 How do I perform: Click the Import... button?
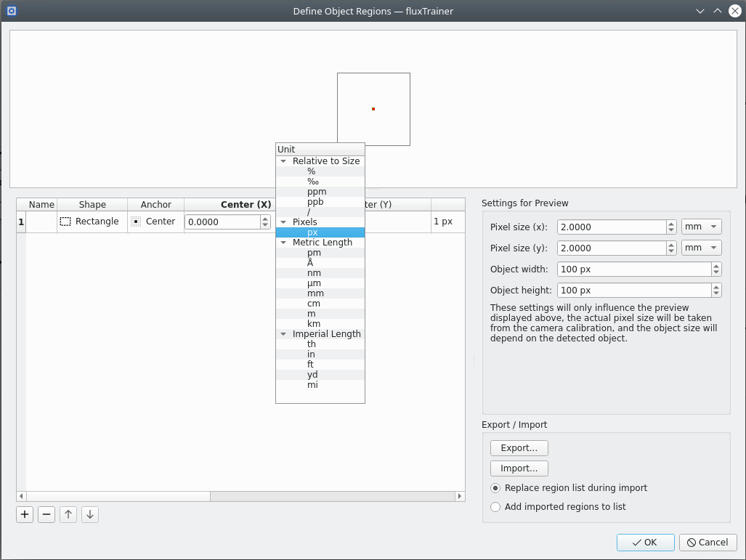(x=519, y=468)
